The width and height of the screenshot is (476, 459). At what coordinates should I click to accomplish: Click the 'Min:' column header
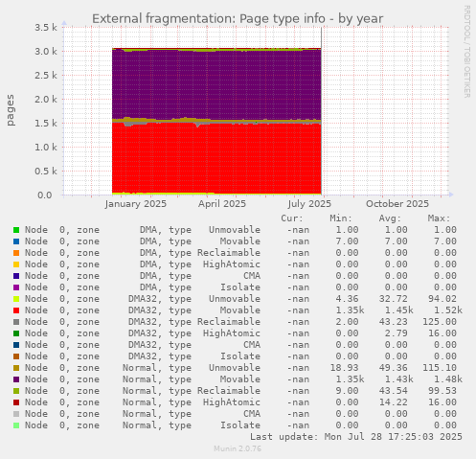341,218
